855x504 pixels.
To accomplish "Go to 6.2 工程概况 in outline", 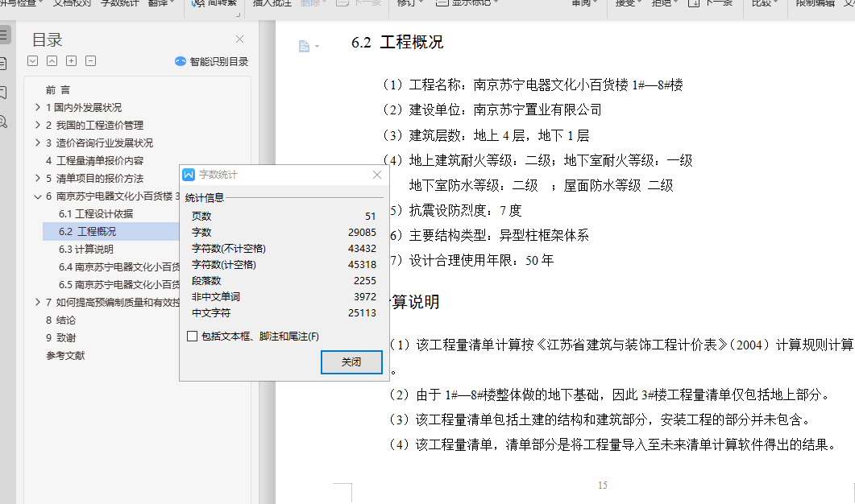I will [x=87, y=232].
